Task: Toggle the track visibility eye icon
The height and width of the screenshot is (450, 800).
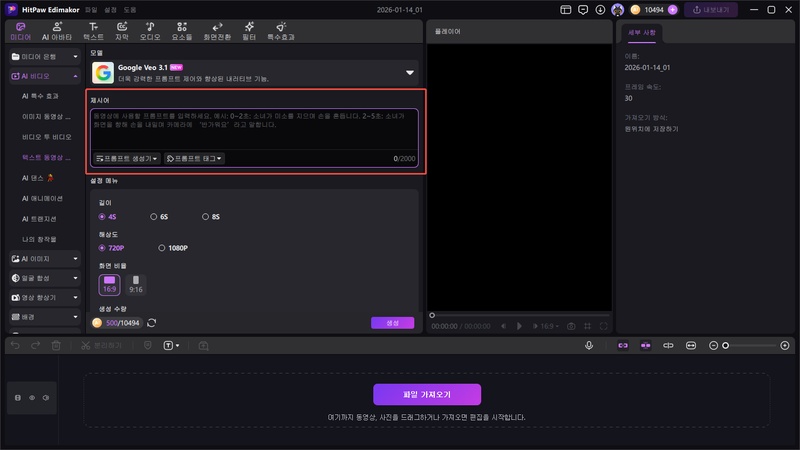Action: [32, 397]
